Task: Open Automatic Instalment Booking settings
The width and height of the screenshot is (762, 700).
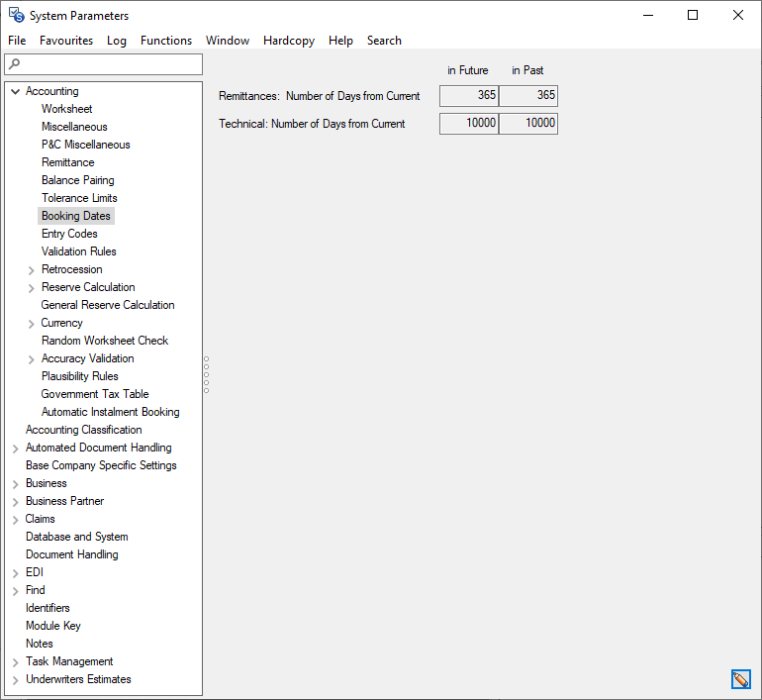Action: tap(111, 412)
